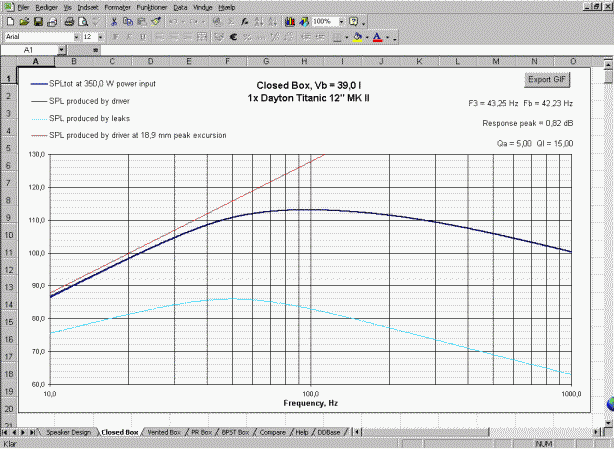Create a new blank workbook

(x=11, y=22)
